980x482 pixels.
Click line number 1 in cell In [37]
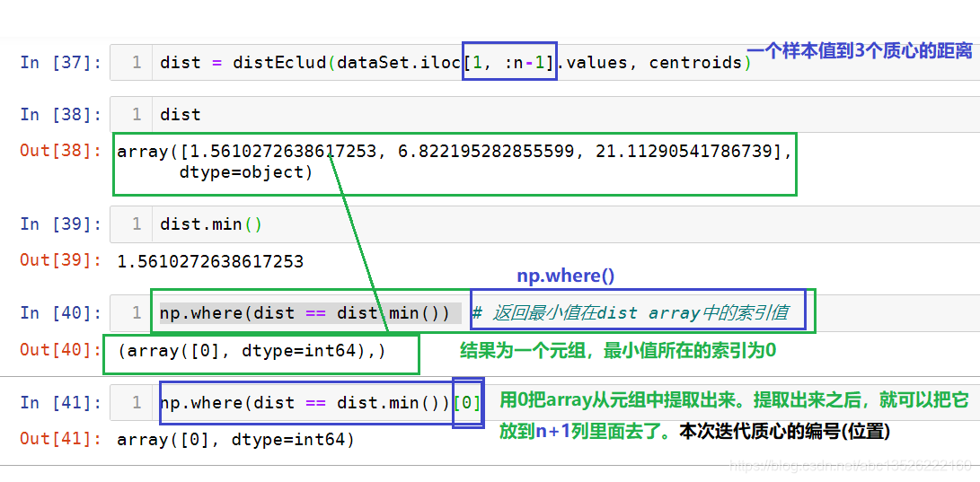tap(137, 63)
